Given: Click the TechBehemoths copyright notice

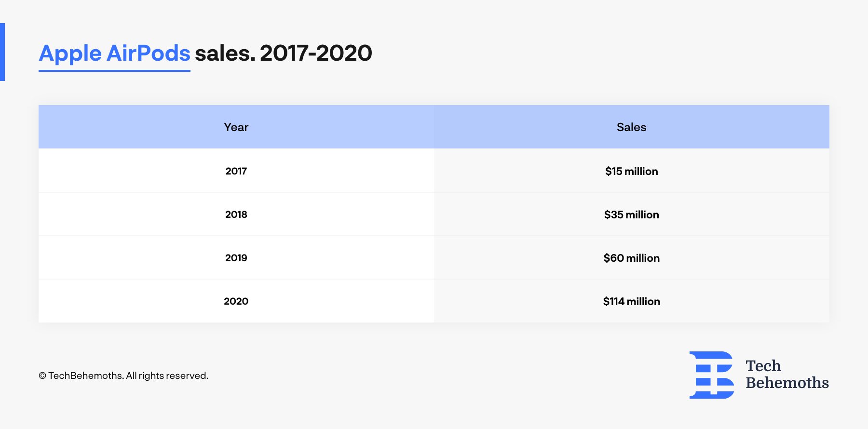Looking at the screenshot, I should coord(123,375).
